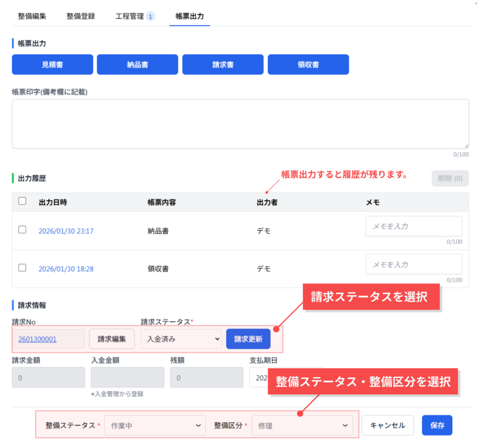
Task: Toggle the select-all checkbox in 出力履歴 header
Action: tap(22, 201)
